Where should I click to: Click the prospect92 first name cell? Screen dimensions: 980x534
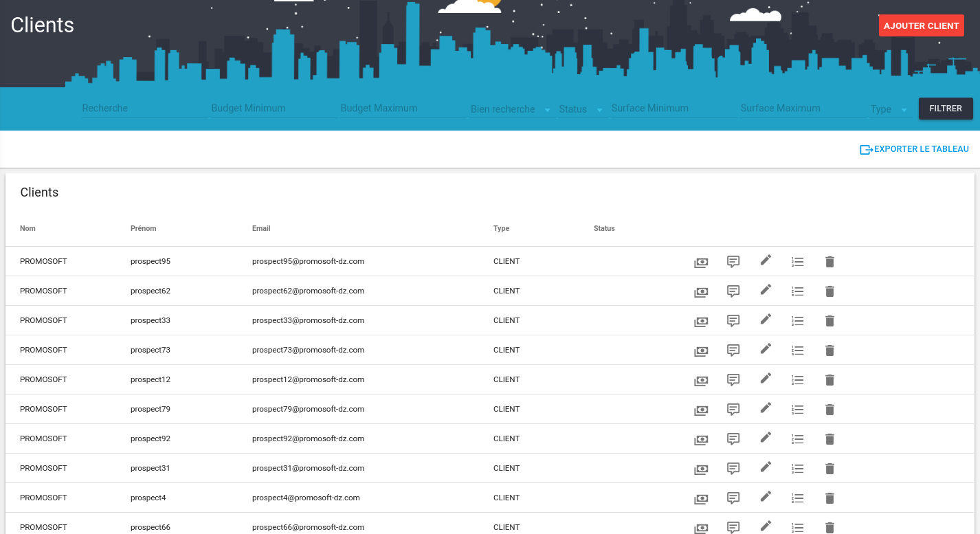(x=151, y=438)
